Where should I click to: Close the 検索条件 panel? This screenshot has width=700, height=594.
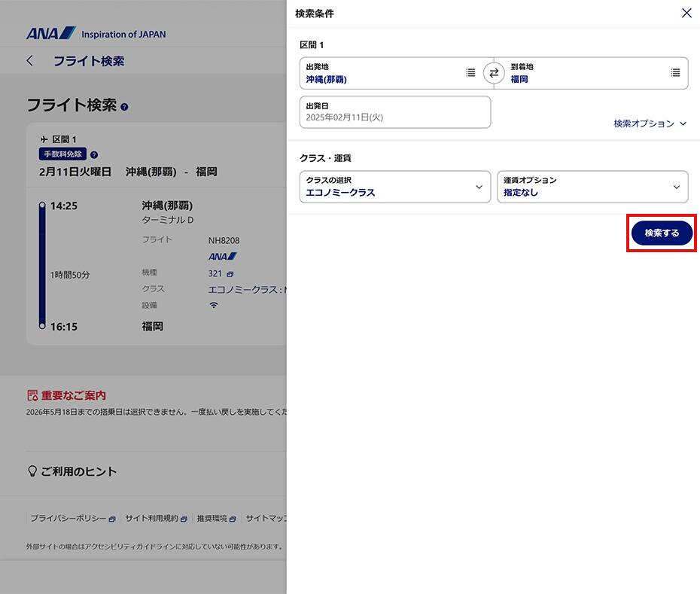686,13
